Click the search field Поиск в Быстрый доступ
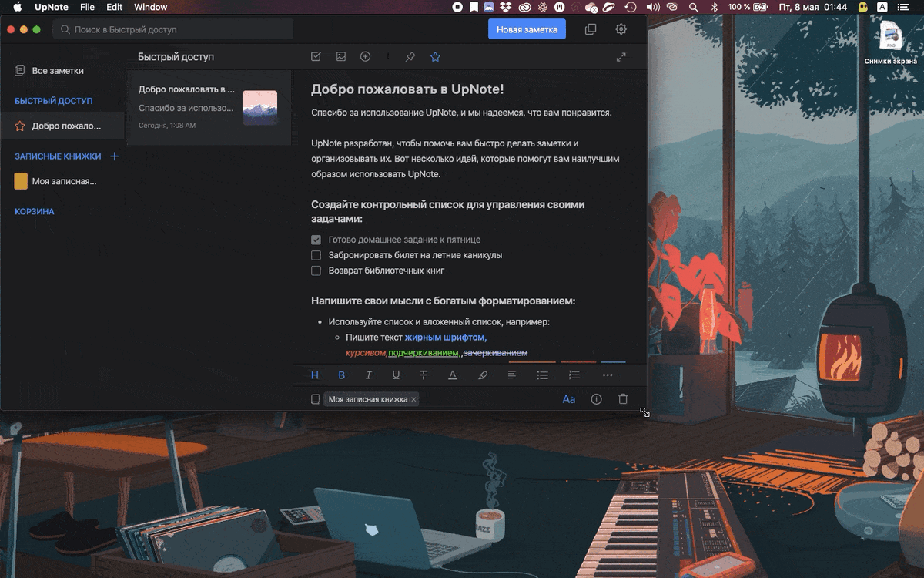The height and width of the screenshot is (578, 924). pyautogui.click(x=173, y=29)
